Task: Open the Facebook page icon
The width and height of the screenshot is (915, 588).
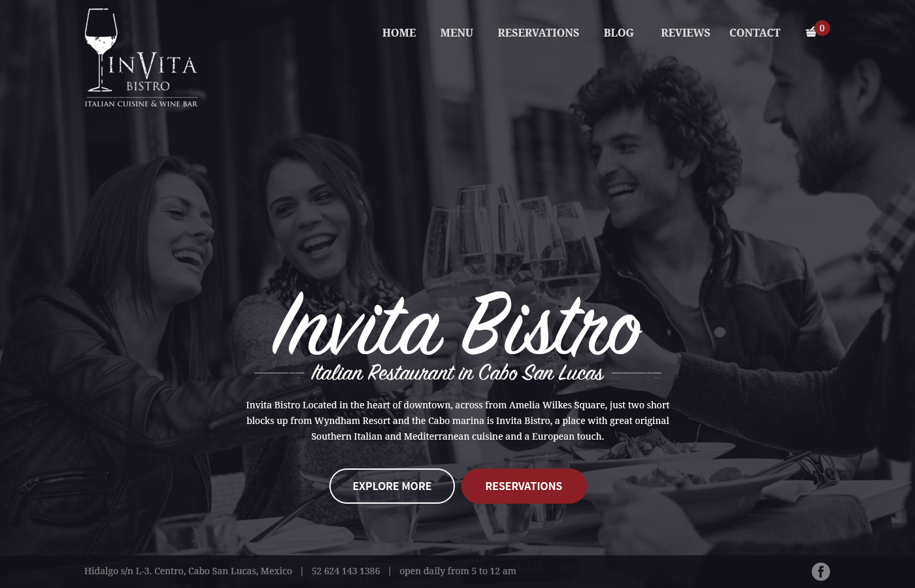Action: [x=821, y=572]
